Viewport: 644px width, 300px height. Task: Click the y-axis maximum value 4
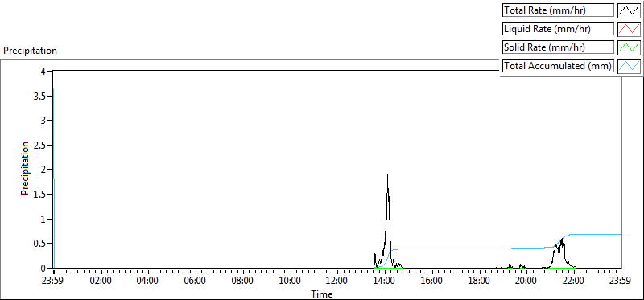tap(47, 71)
